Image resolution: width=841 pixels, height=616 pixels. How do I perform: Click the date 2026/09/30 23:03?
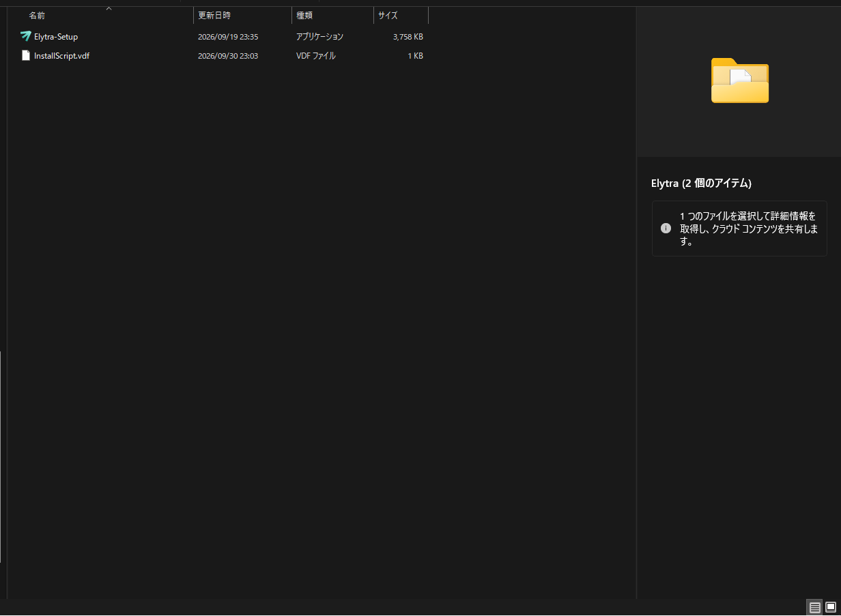(x=228, y=56)
